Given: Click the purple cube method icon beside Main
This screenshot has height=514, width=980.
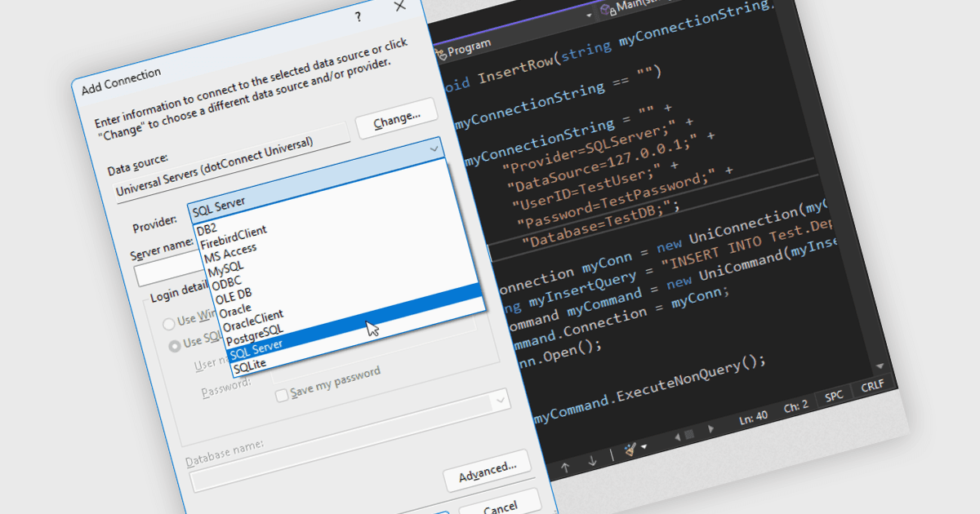Looking at the screenshot, I should (607, 11).
